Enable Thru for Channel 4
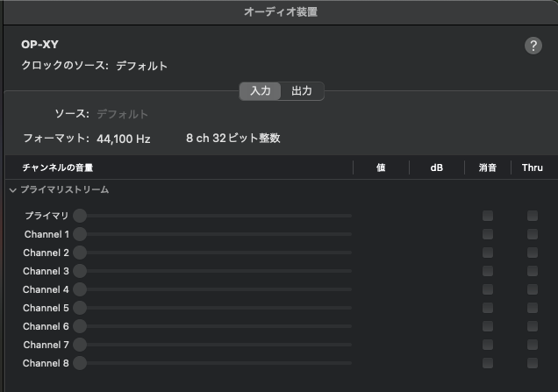Screen dimensions: 558x392 click(533, 289)
